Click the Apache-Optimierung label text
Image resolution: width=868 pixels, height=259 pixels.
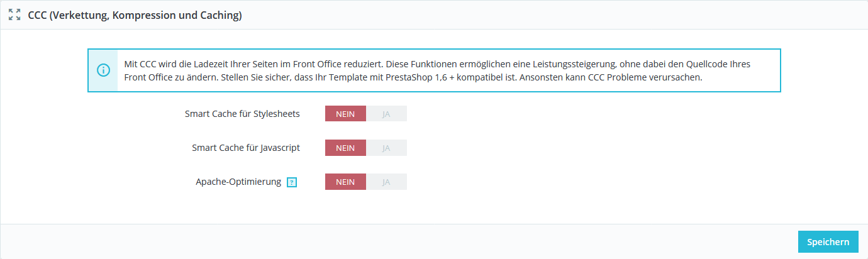point(238,182)
